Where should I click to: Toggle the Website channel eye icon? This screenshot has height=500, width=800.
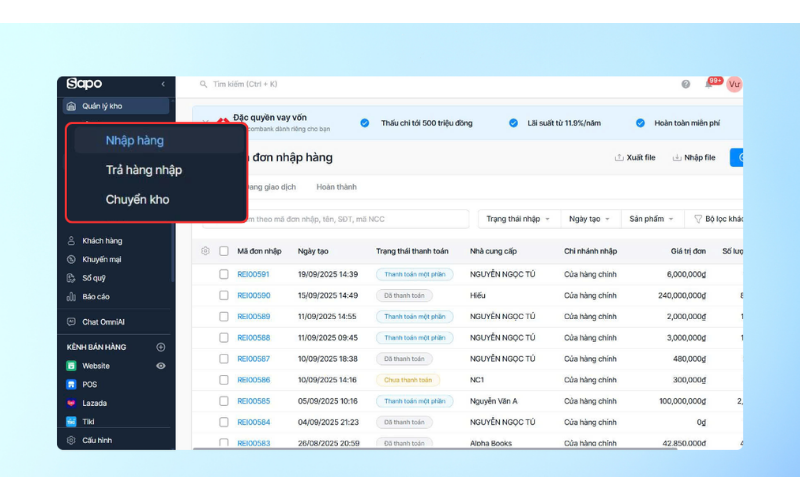pos(161,366)
